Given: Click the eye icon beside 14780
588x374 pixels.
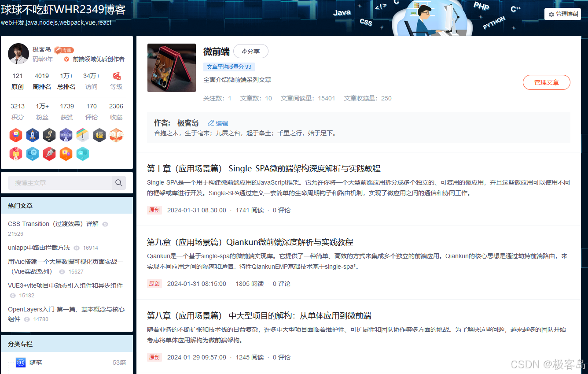Looking at the screenshot, I should tap(27, 319).
